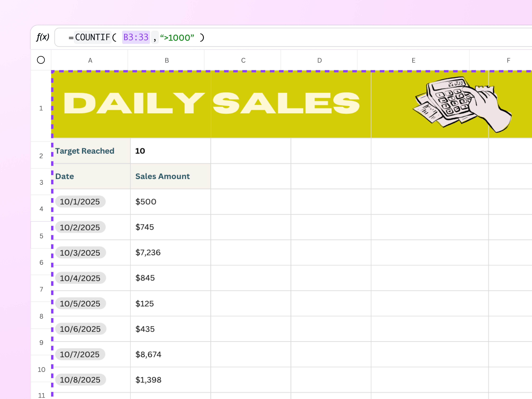The image size is (532, 399).
Task: Select the 10/5/2025 date chip
Action: coord(80,303)
